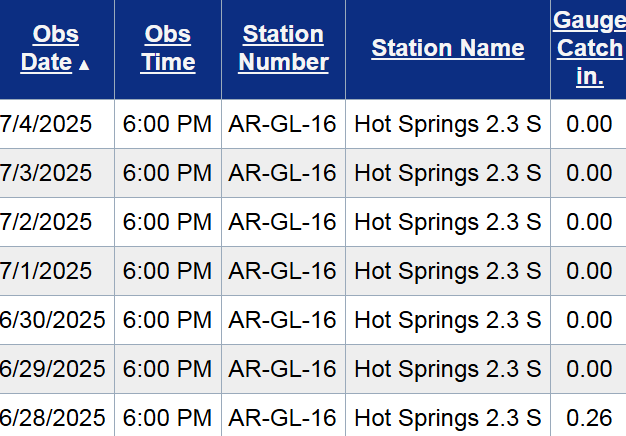The image size is (626, 436).
Task: Click the Station Number column header
Action: pyautogui.click(x=284, y=48)
